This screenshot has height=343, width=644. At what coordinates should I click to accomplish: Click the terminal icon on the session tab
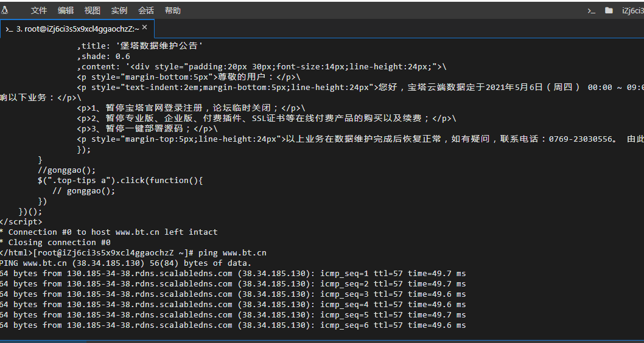tap(10, 29)
